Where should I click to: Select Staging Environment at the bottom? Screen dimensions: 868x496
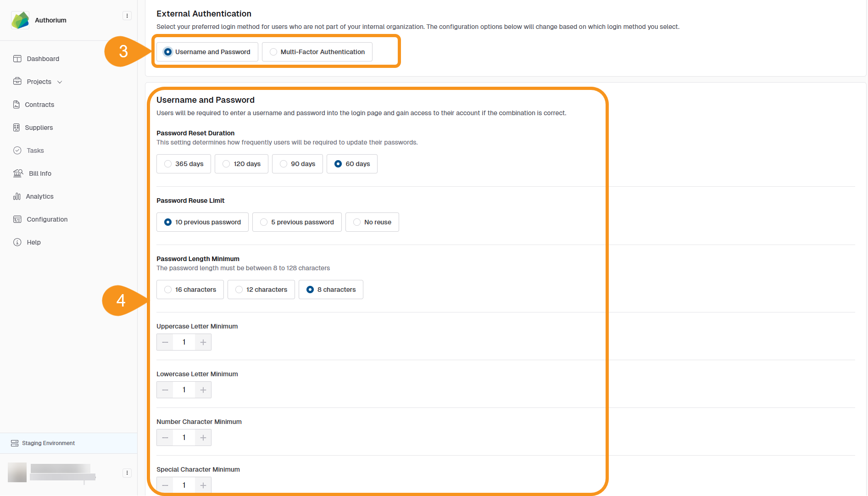48,443
